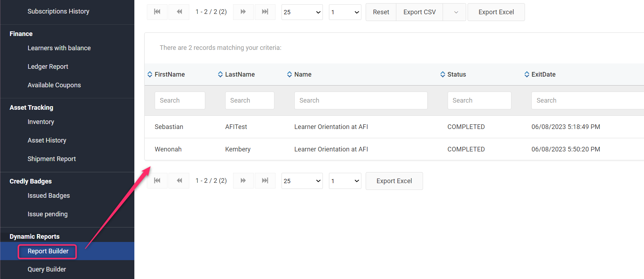Click LastName search filter field
The width and height of the screenshot is (644, 279).
[249, 100]
